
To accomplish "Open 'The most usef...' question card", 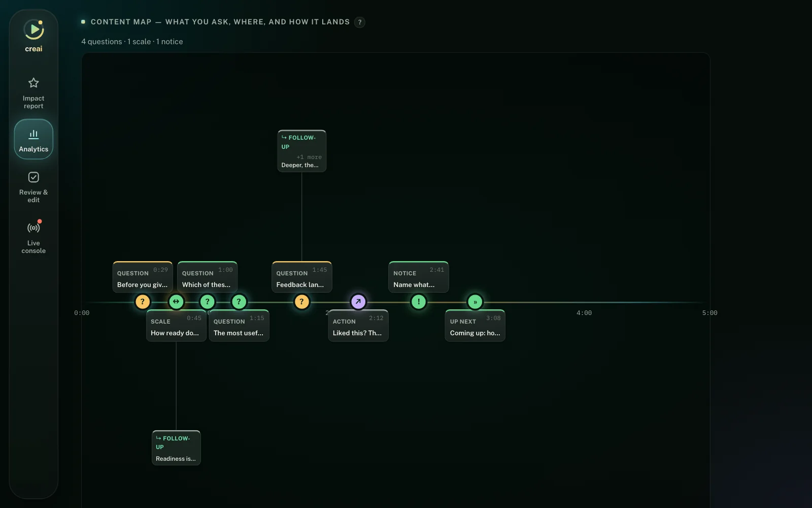I will [x=239, y=326].
